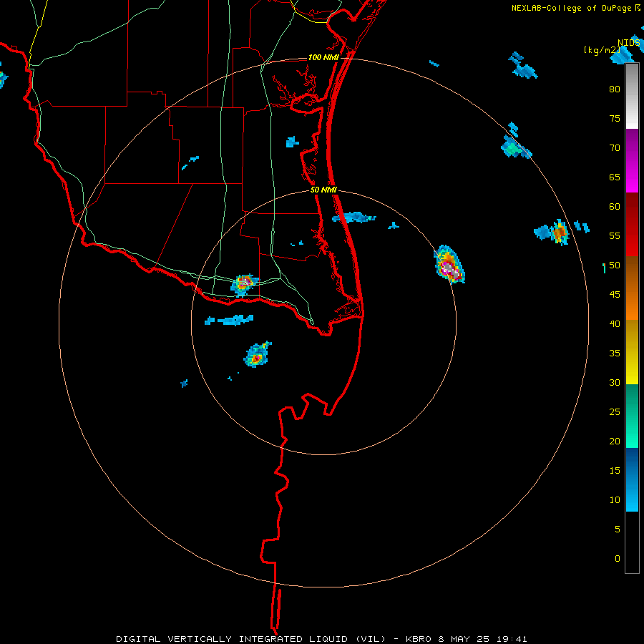Click the [kg/m2] units label

pyautogui.click(x=602, y=50)
